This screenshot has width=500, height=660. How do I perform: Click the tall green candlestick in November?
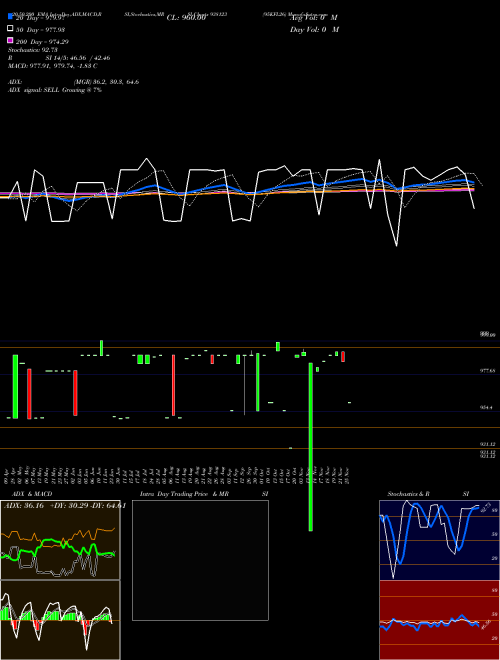(311, 447)
